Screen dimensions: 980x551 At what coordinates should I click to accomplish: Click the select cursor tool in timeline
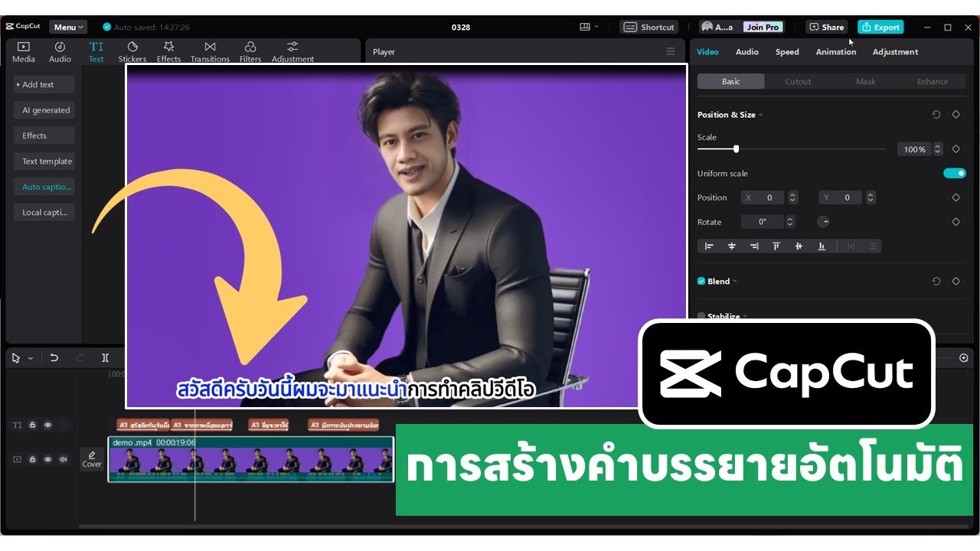[x=17, y=357]
